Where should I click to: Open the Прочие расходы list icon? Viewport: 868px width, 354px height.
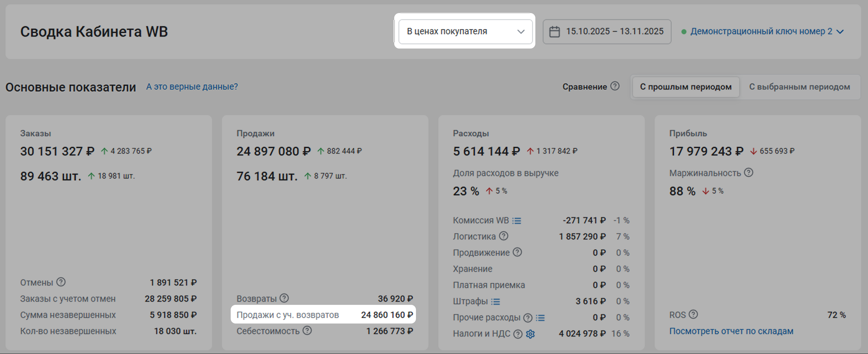540,318
